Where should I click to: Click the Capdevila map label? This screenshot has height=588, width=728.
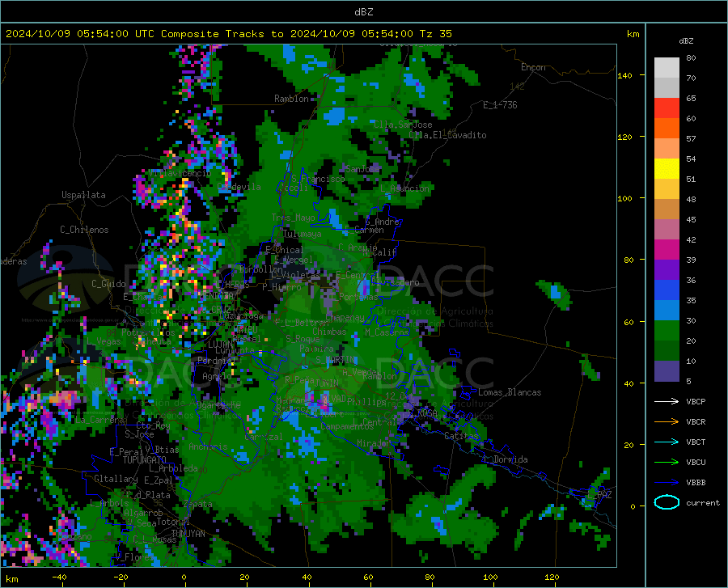[239, 187]
